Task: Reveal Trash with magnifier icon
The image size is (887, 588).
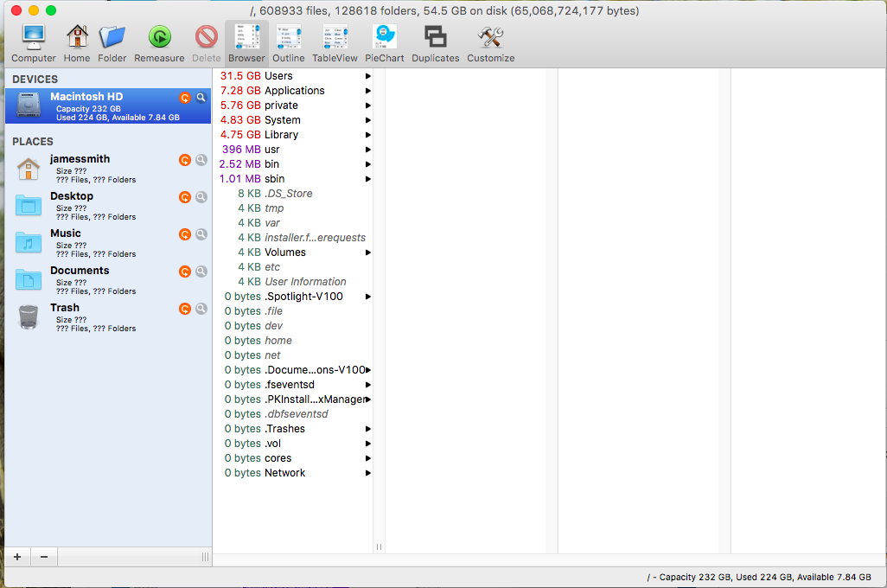Action: coord(201,309)
